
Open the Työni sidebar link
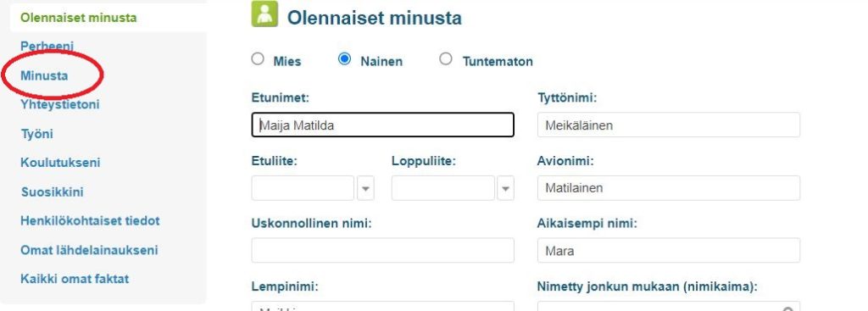pyautogui.click(x=36, y=134)
